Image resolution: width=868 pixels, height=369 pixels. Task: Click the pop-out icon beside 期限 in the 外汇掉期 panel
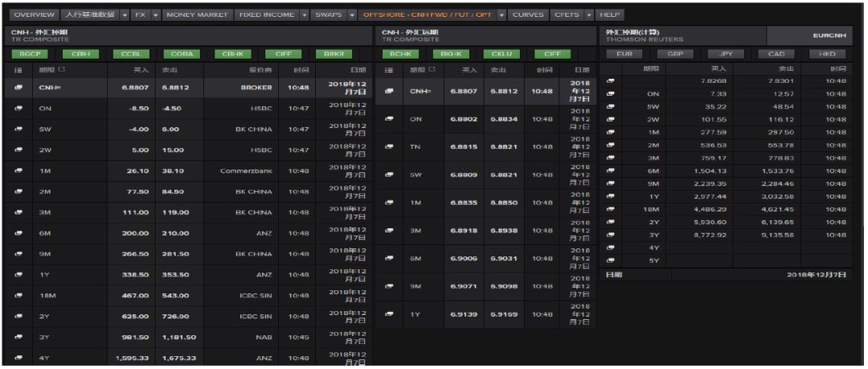point(62,70)
